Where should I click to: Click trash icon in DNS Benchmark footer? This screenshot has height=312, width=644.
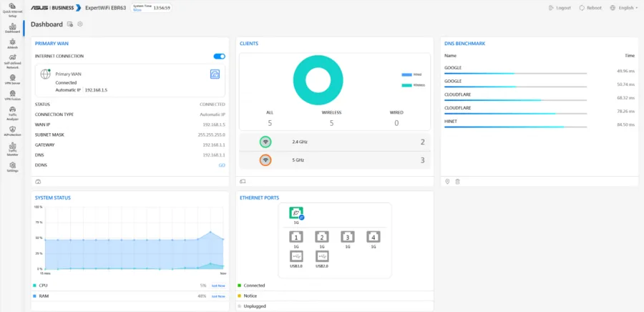[x=457, y=182]
